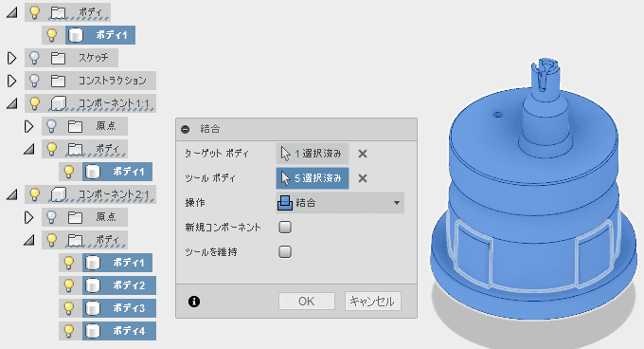Toggle visibility bulb of ボディ3
The width and height of the screenshot is (644, 349).
coord(68,308)
